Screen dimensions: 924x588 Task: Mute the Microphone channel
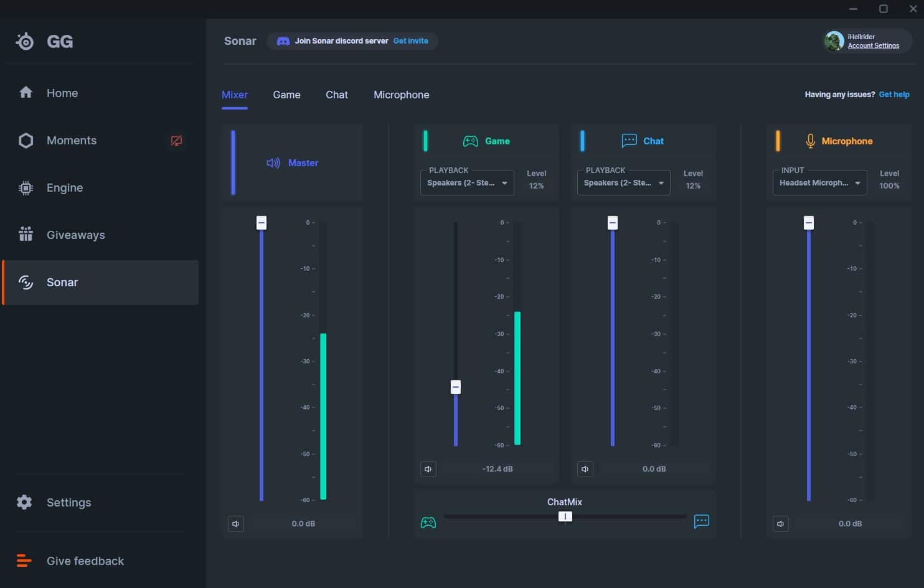pos(781,524)
